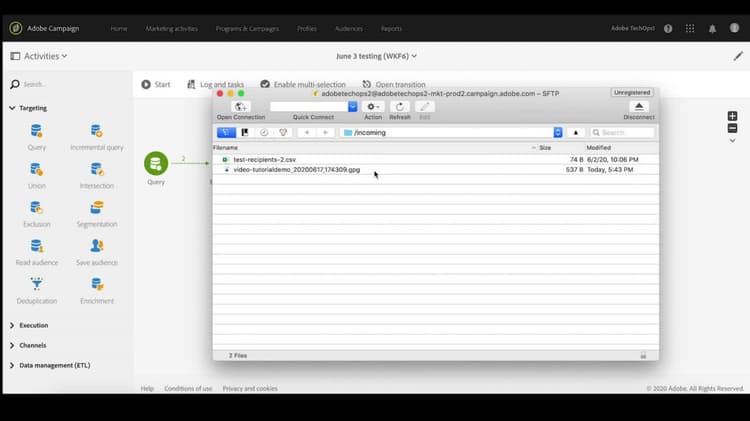The image size is (750, 421).
Task: Open the Audiences menu
Action: (x=349, y=29)
